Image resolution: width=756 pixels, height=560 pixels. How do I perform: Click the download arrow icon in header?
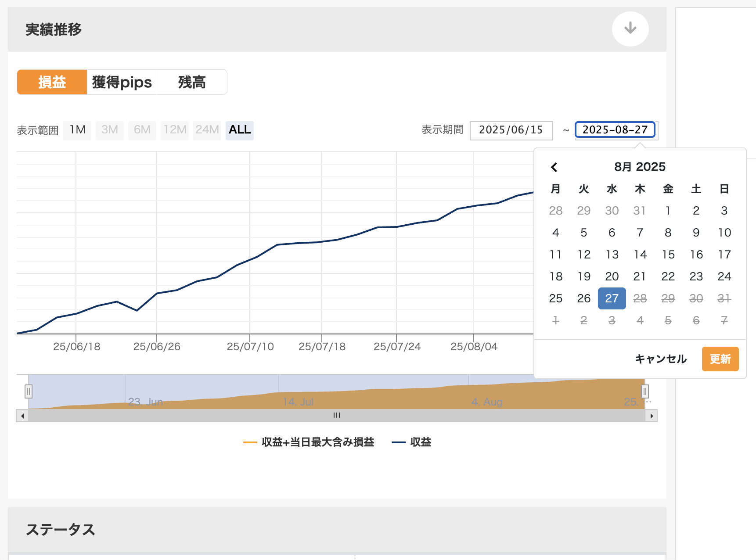630,29
